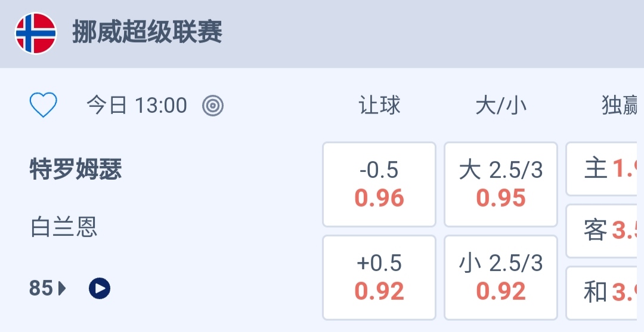Play the live stream for this match
Viewport: 644px width, 332px height.
100,288
